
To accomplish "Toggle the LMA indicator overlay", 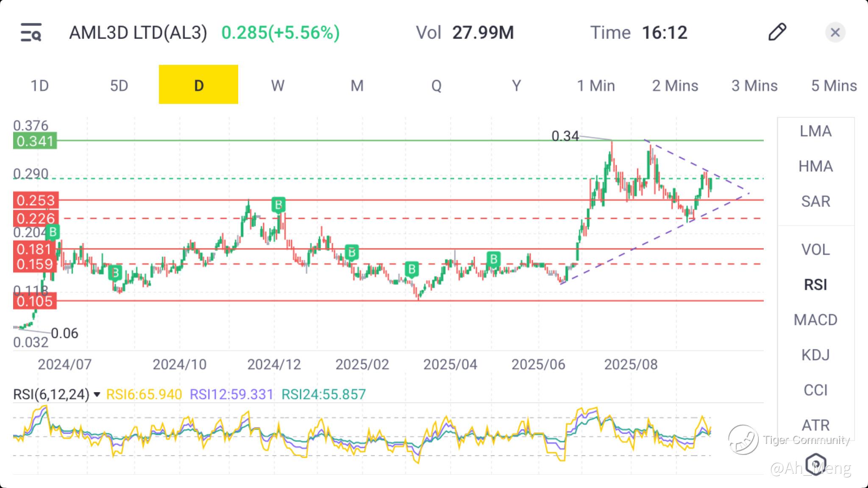I will [815, 131].
